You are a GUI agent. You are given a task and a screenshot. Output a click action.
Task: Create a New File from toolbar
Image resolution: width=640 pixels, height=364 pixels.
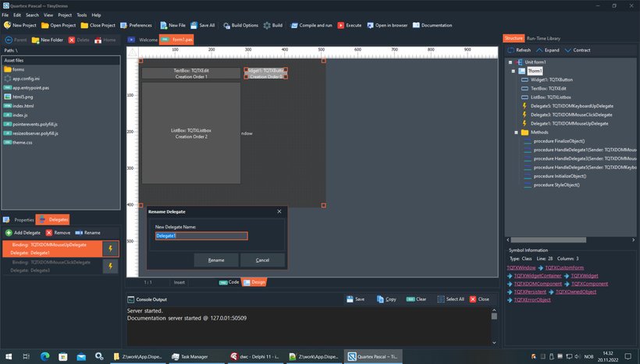[172, 25]
